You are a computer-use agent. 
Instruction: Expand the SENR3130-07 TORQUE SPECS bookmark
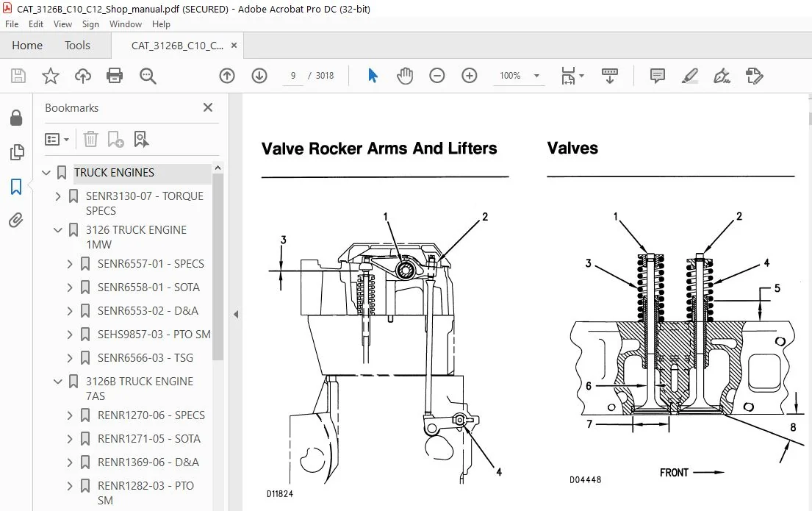tap(58, 196)
